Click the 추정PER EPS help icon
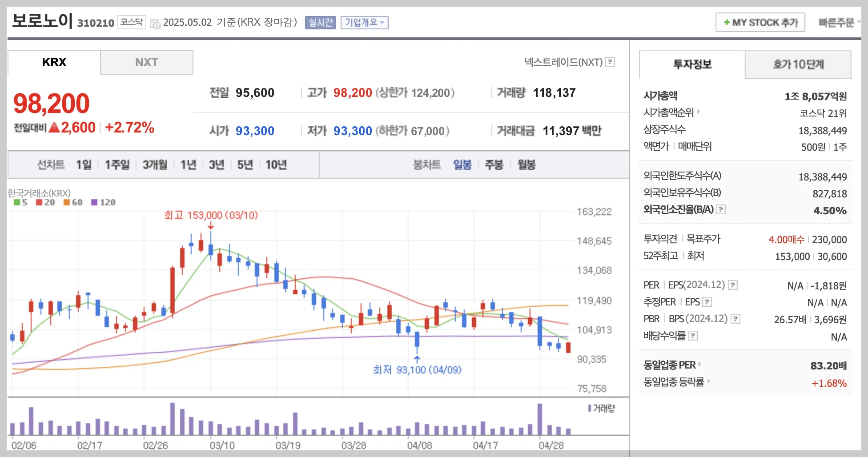Image resolution: width=868 pixels, height=457 pixels. point(707,302)
